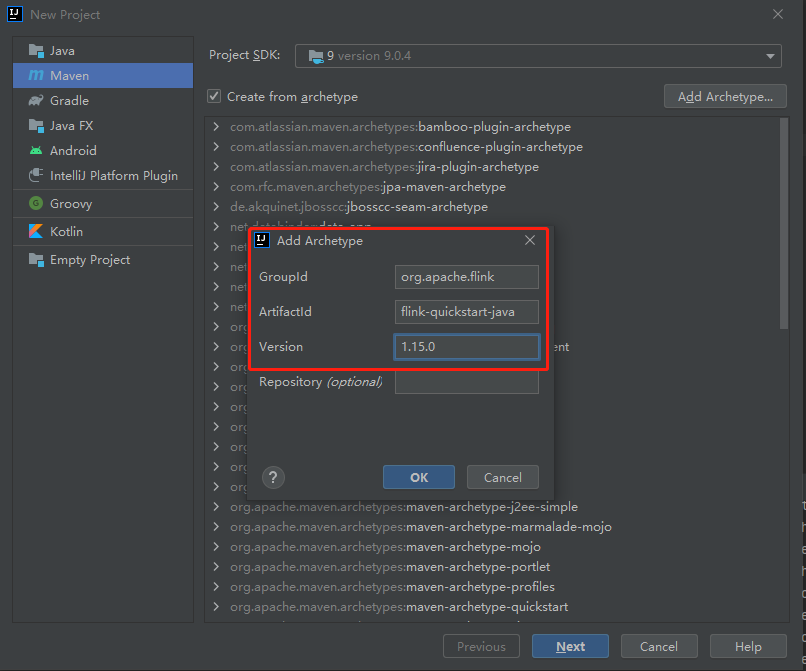
Task: Select Kotlin logo entry
Action: (36, 231)
